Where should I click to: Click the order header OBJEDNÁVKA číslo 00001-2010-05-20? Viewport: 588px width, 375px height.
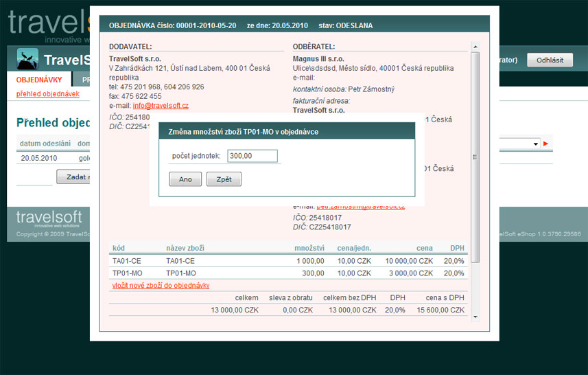172,25
